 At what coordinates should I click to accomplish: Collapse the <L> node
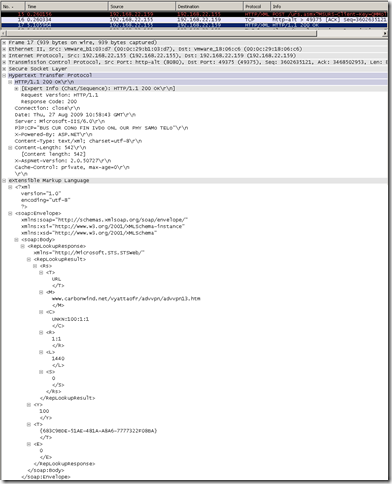pos(41,352)
